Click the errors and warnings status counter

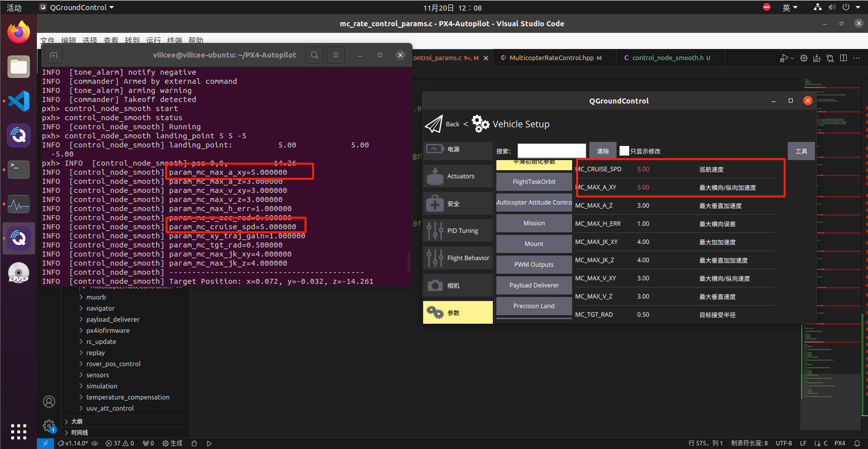click(x=120, y=443)
